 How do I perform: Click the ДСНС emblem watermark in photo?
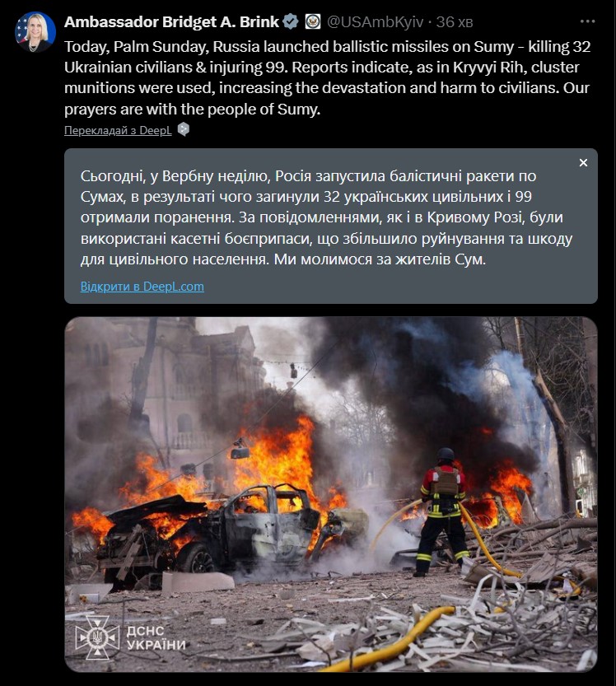pos(96,637)
